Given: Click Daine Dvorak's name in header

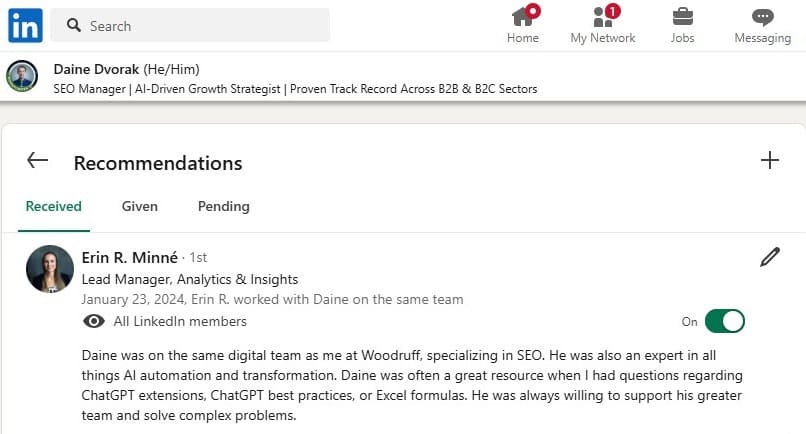Looking at the screenshot, I should pos(96,69).
